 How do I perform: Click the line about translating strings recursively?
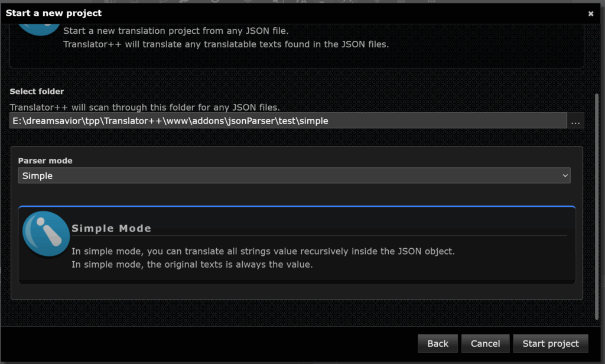[263, 251]
